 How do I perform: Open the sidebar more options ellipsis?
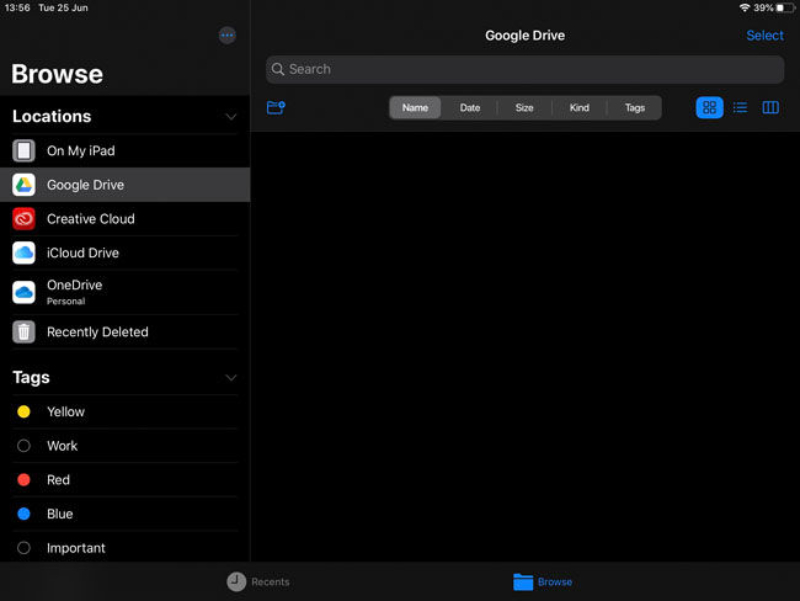(227, 36)
